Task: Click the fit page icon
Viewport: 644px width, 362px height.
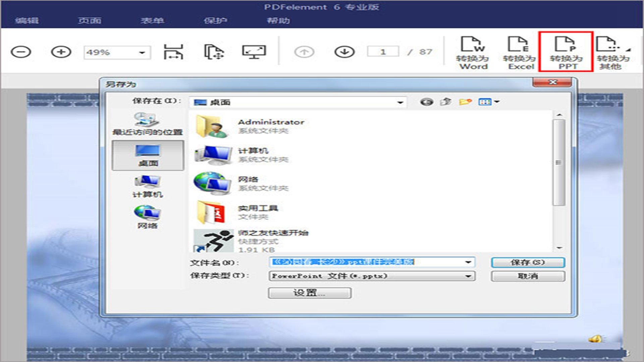Action: click(x=214, y=52)
